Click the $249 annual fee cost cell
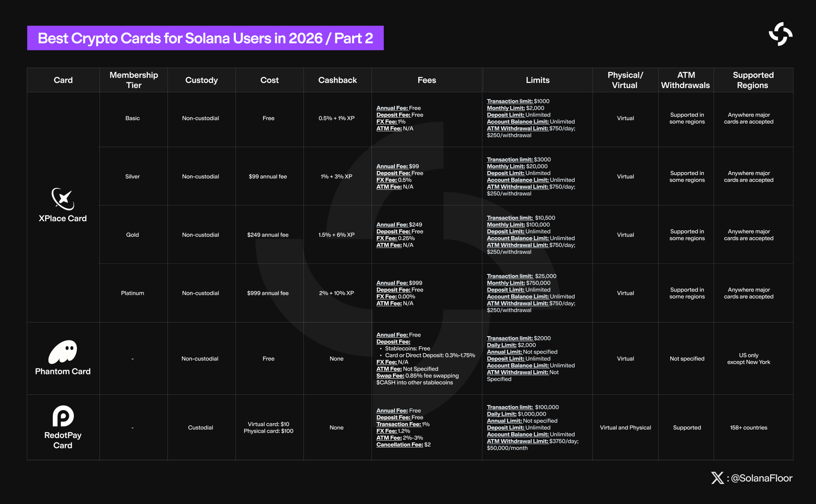Screen dimensions: 816x504 point(268,235)
